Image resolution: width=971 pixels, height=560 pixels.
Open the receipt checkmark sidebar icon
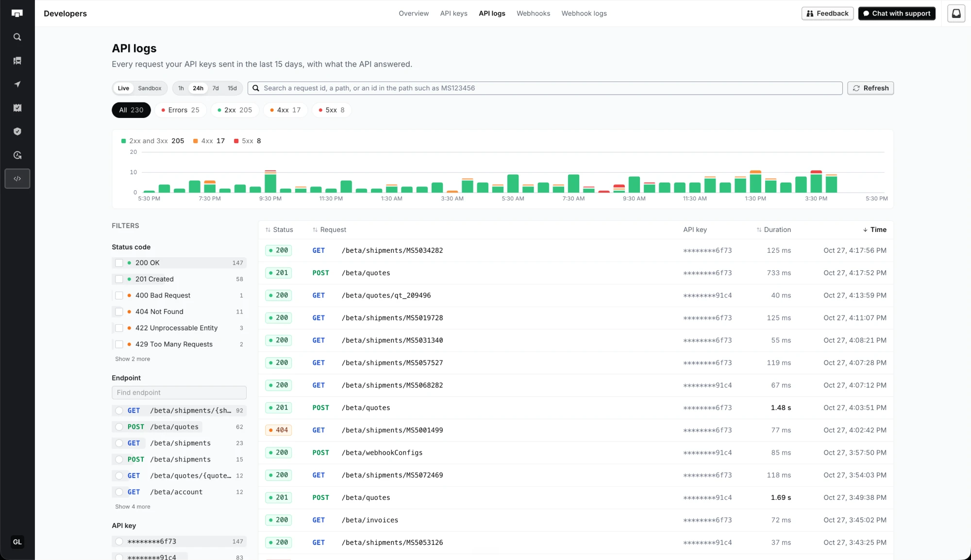tap(17, 108)
